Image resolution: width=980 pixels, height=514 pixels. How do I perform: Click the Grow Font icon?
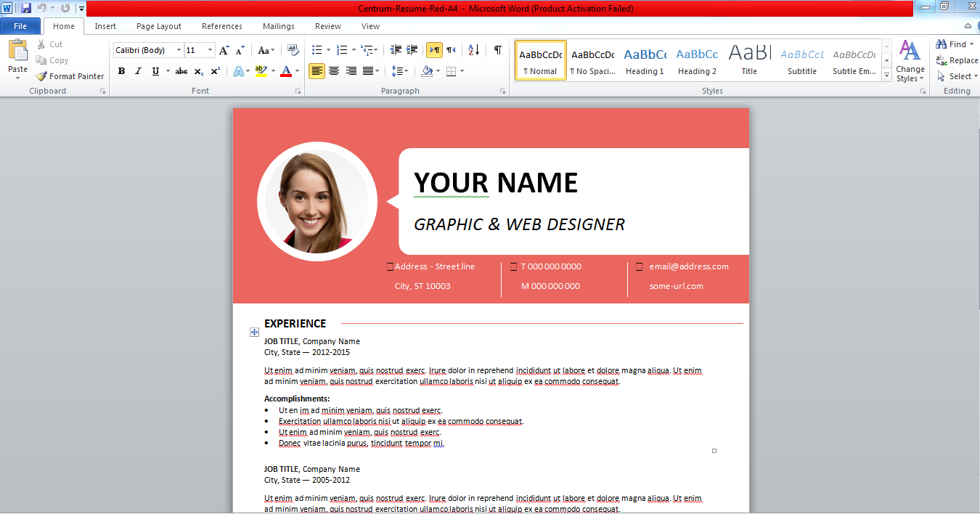[224, 50]
